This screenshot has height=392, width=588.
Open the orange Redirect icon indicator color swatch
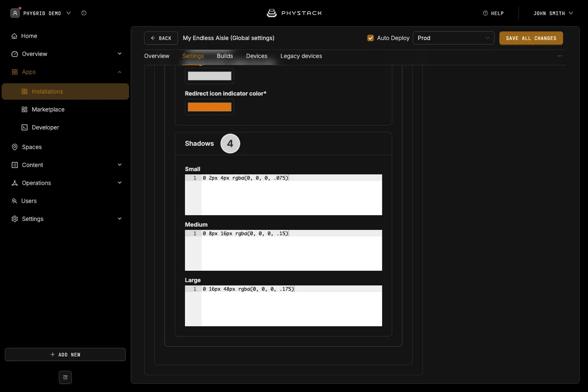(x=209, y=107)
